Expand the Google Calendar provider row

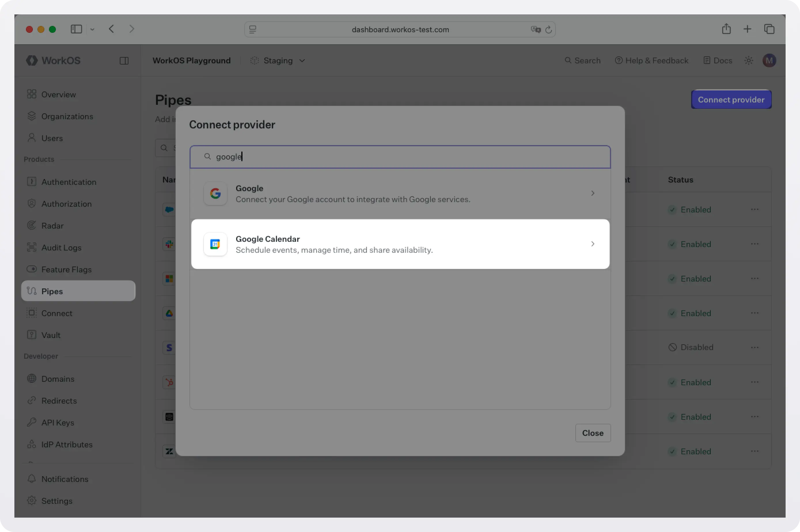pyautogui.click(x=593, y=244)
